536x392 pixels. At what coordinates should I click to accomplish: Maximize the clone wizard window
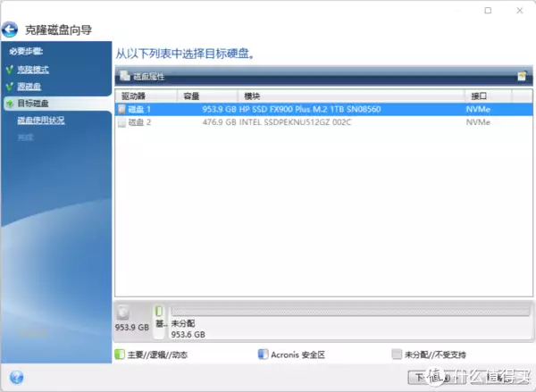click(x=488, y=10)
